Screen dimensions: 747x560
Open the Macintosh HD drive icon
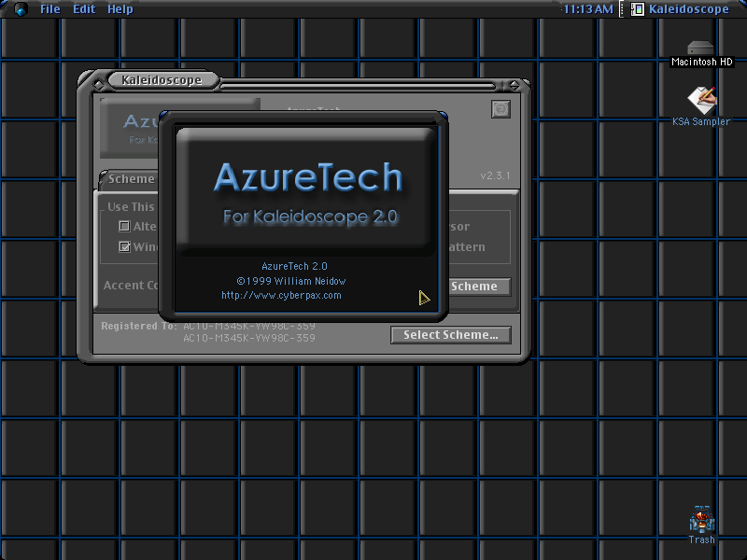[x=701, y=53]
